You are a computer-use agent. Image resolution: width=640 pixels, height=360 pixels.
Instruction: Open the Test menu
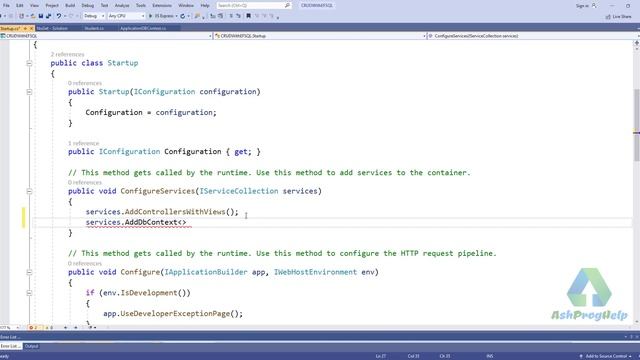(104, 6)
